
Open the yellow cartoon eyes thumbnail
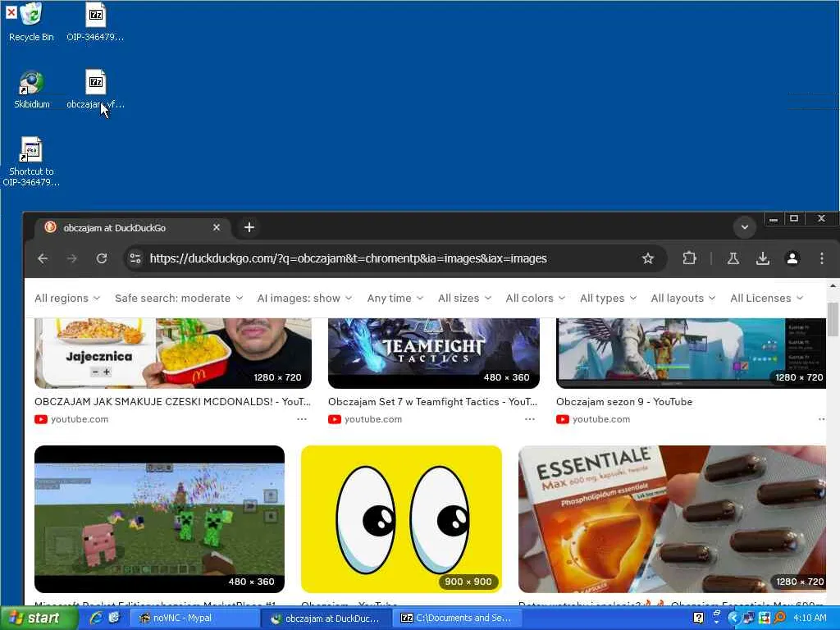coord(401,519)
